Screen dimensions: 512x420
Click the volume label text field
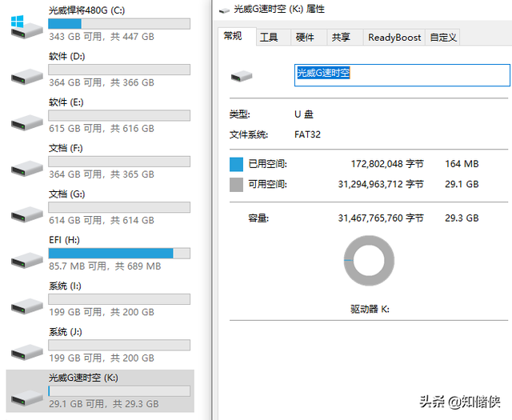pyautogui.click(x=402, y=74)
